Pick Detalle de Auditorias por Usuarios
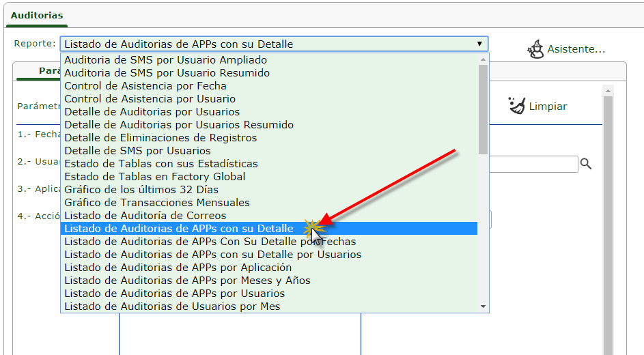 tap(268, 112)
